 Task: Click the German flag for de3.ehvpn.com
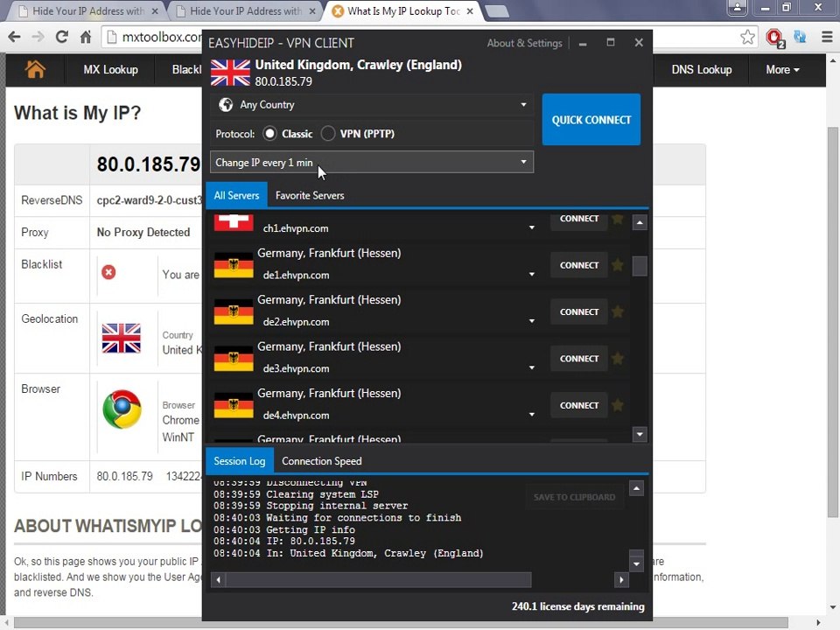(234, 359)
